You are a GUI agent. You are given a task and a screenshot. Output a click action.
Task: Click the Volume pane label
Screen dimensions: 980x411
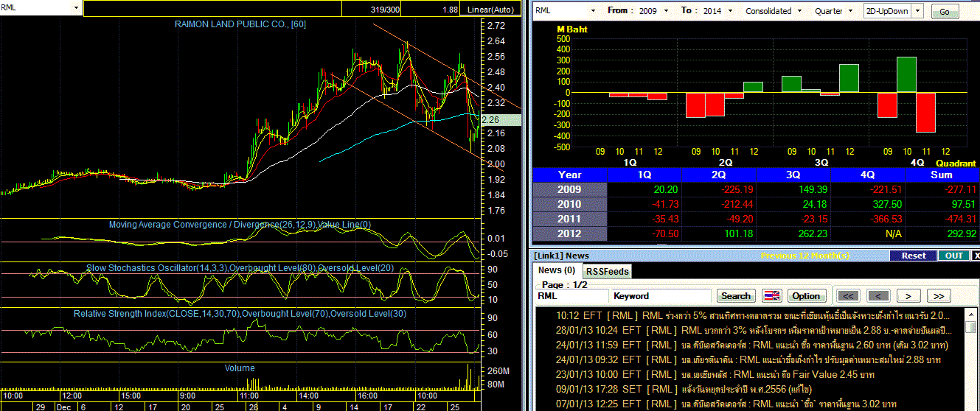click(240, 368)
